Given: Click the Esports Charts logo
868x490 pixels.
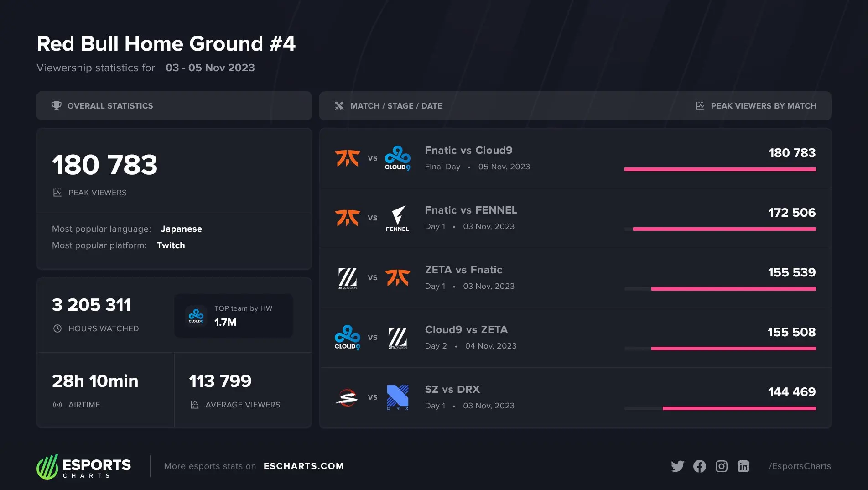Looking at the screenshot, I should (x=84, y=466).
